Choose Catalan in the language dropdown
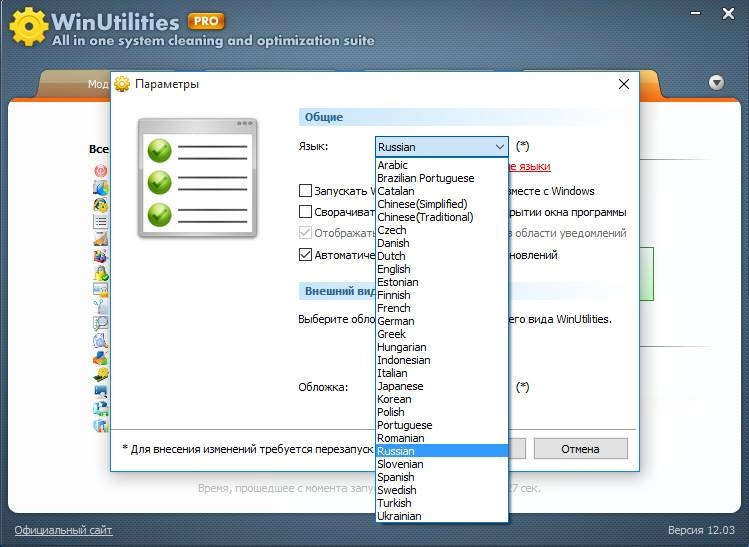Image resolution: width=749 pixels, height=547 pixels. click(441, 191)
